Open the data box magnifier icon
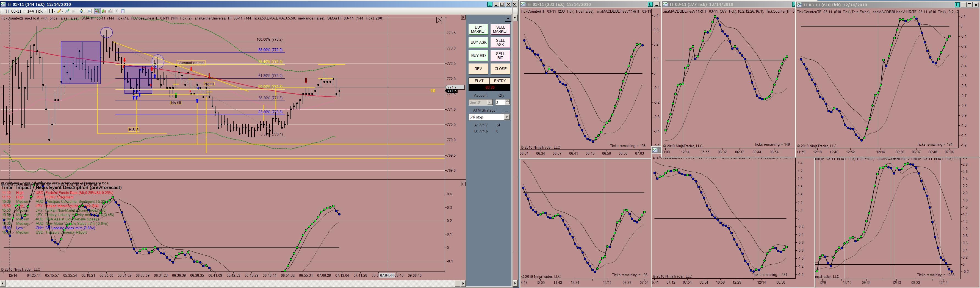 click(89, 11)
